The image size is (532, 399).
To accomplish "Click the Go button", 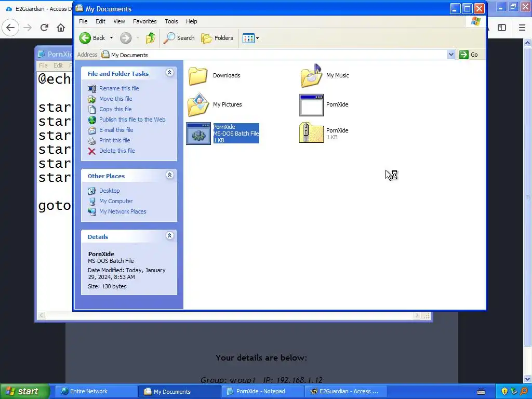I will tap(469, 55).
